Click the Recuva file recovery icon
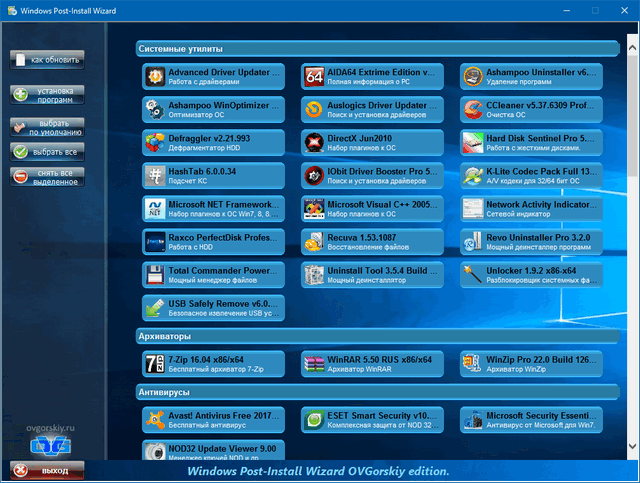 coord(313,241)
